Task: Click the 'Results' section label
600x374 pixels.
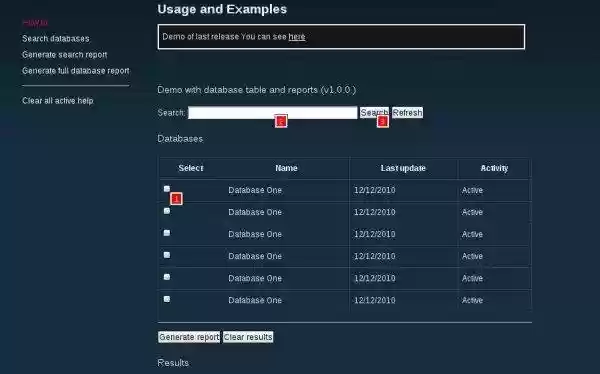Action: [x=173, y=363]
